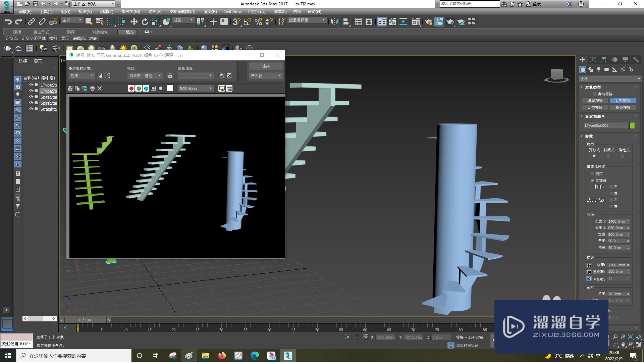This screenshot has width=644, height=363.
Task: Select the 封闭式 radio button
Action: [608, 156]
